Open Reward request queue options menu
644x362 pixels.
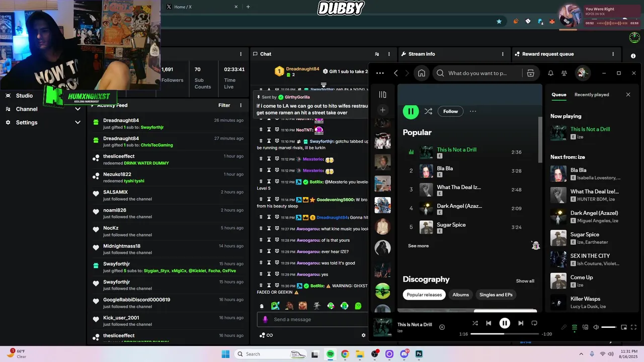point(613,54)
